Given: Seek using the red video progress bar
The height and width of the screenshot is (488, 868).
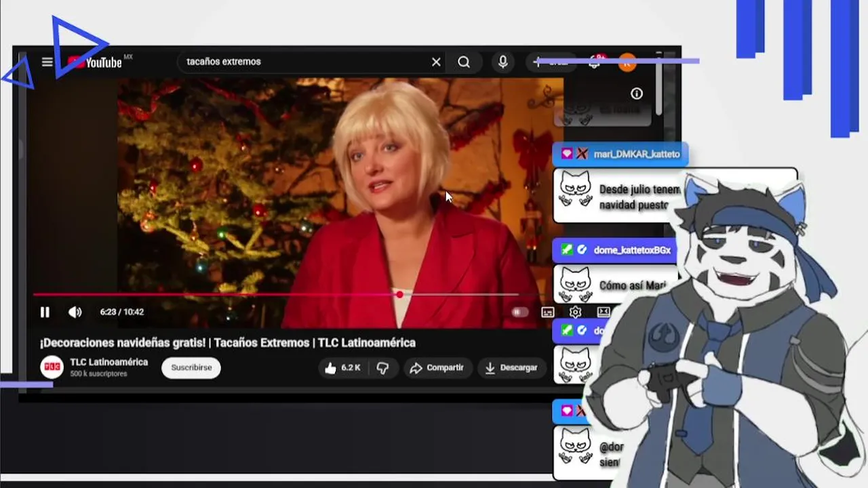Looking at the screenshot, I should click(277, 295).
